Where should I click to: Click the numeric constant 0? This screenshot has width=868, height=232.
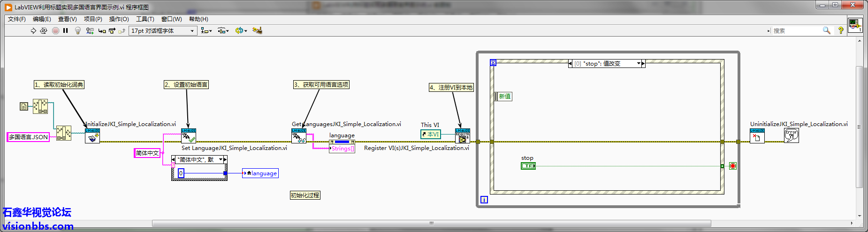[x=181, y=173]
